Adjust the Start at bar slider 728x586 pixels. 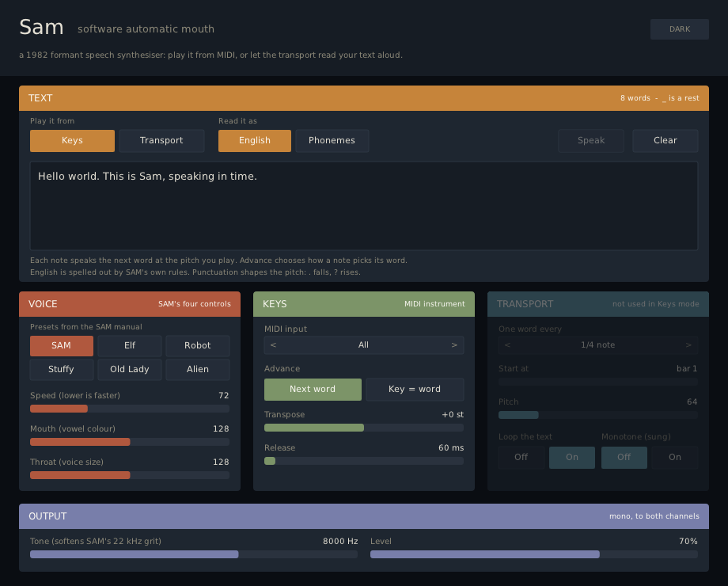coord(598,382)
